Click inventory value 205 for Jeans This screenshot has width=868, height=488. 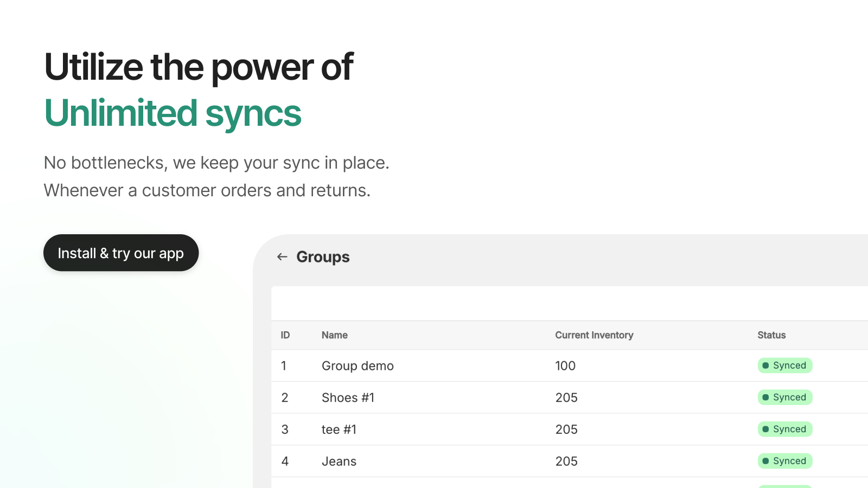pyautogui.click(x=566, y=461)
